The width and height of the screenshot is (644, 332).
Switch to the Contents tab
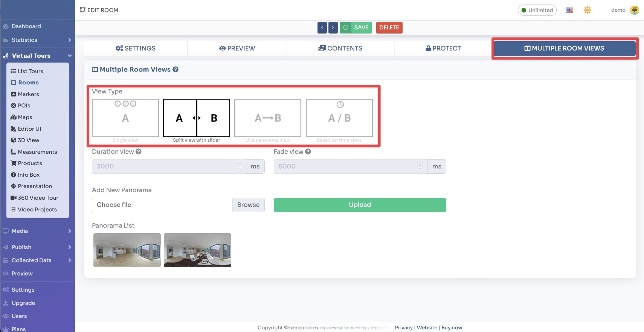coord(340,48)
